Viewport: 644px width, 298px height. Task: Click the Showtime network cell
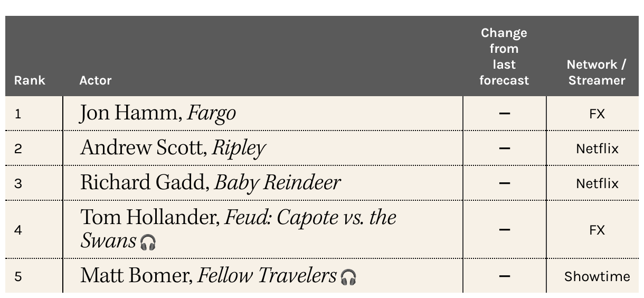coord(596,276)
